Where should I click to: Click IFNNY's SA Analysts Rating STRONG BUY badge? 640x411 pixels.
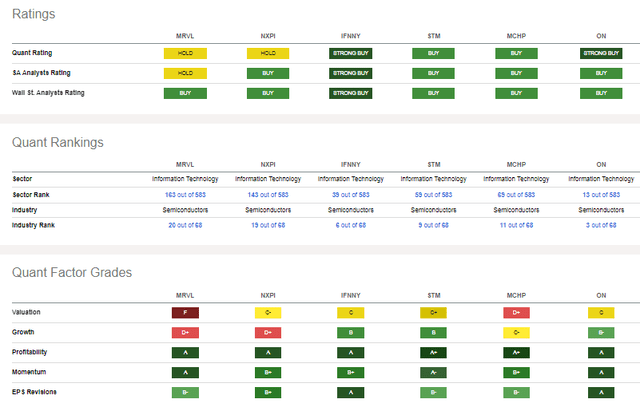click(351, 73)
